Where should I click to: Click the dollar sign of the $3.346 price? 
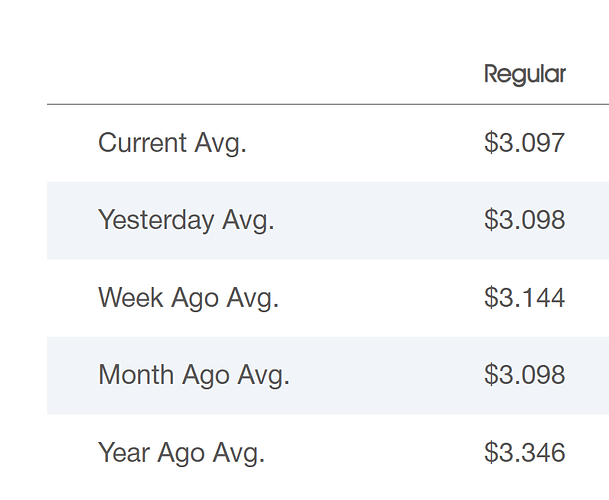(x=491, y=453)
